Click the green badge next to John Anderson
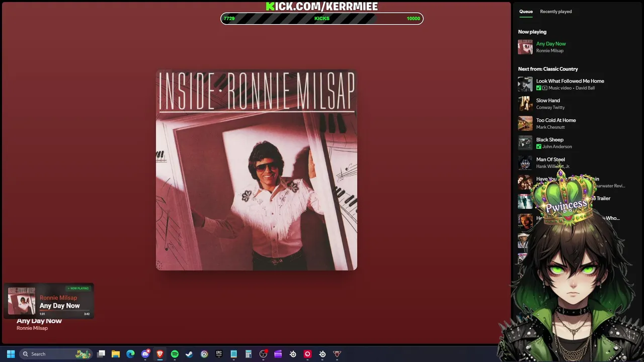This screenshot has width=644, height=362. tap(539, 147)
